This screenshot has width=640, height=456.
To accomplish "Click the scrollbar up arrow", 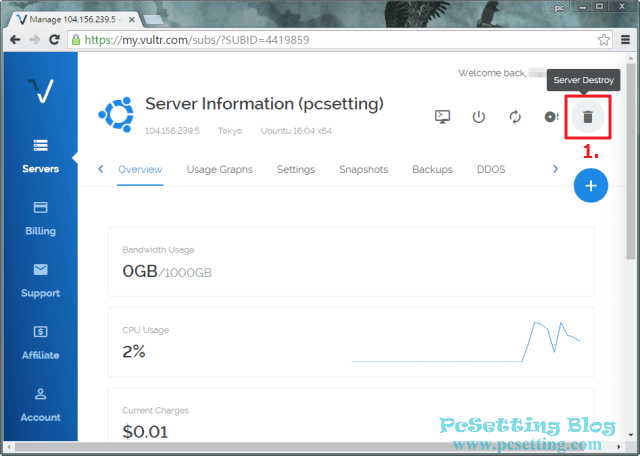I will [631, 59].
